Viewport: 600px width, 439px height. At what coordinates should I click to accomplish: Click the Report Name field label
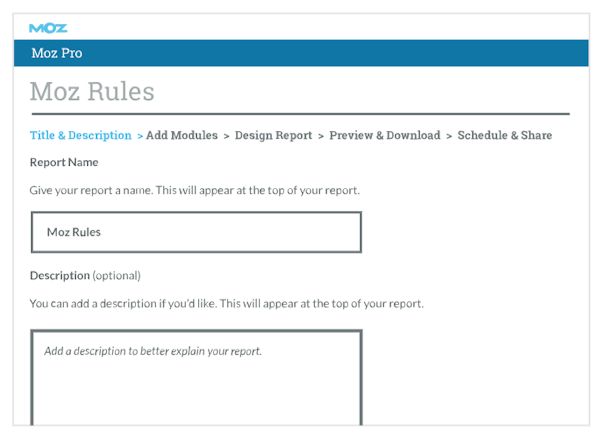click(64, 162)
